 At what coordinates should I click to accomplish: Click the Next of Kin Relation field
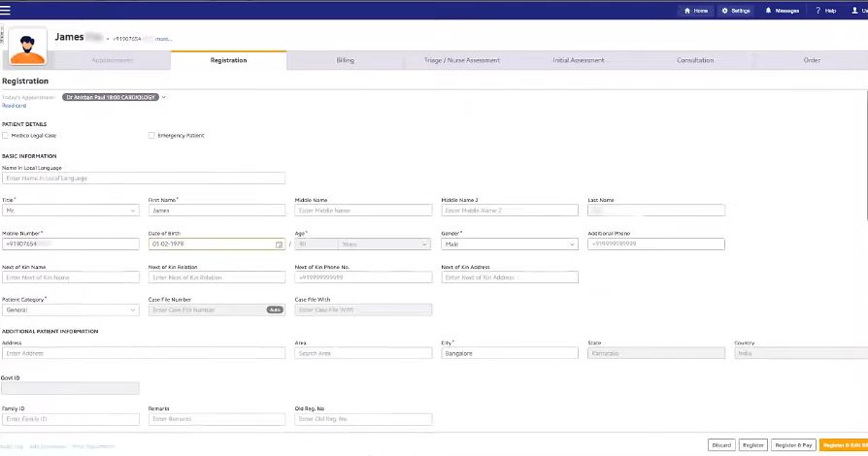pos(217,277)
